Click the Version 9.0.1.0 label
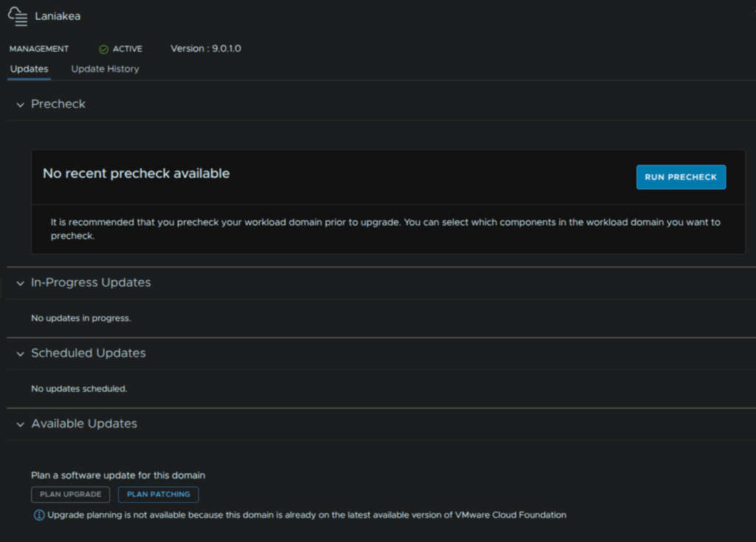756x542 pixels. pyautogui.click(x=206, y=49)
